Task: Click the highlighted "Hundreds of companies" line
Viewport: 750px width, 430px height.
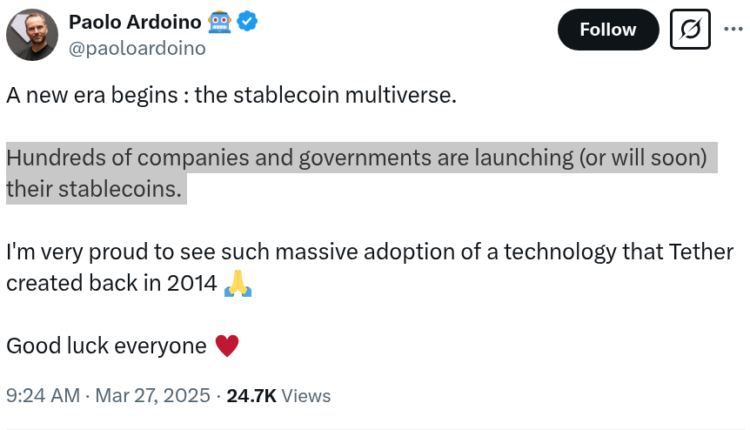Action: (x=360, y=158)
